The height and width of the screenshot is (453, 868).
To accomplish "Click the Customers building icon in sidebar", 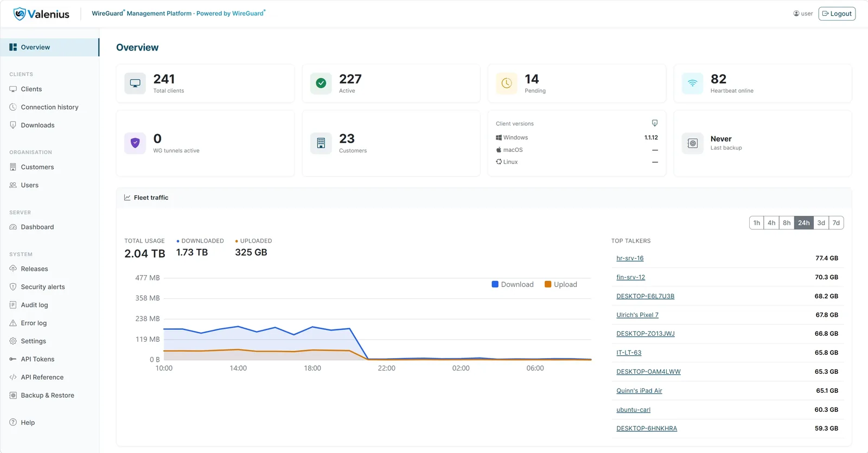I will pyautogui.click(x=13, y=167).
